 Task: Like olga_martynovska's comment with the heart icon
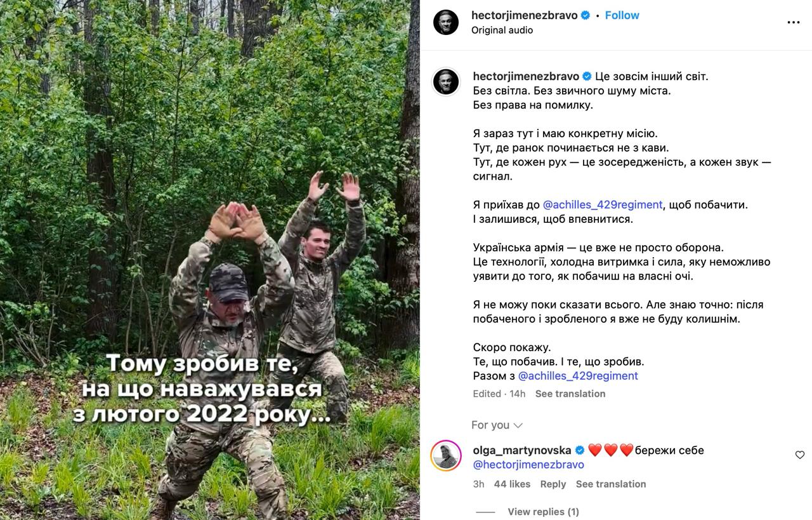800,455
